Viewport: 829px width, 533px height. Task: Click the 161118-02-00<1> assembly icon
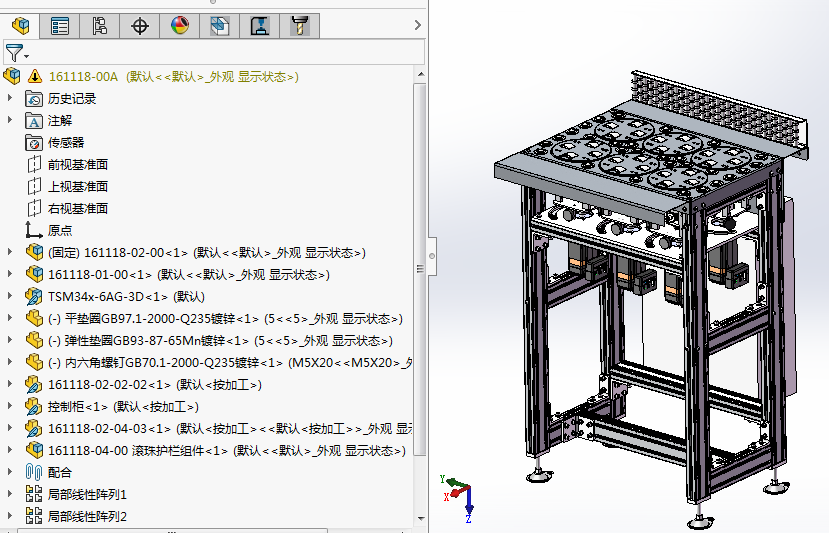pyautogui.click(x=34, y=252)
